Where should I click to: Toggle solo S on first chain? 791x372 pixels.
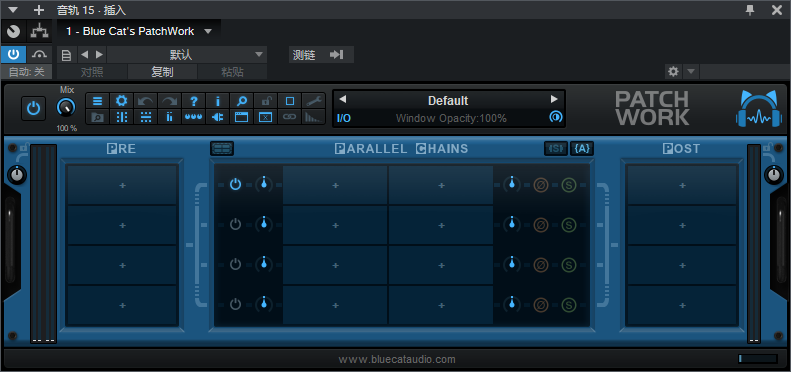tap(569, 185)
